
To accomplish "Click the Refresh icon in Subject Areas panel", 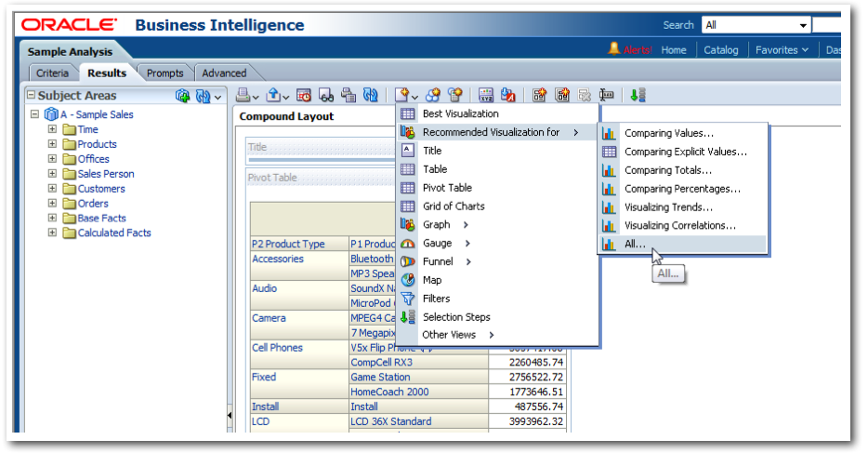I will point(203,96).
